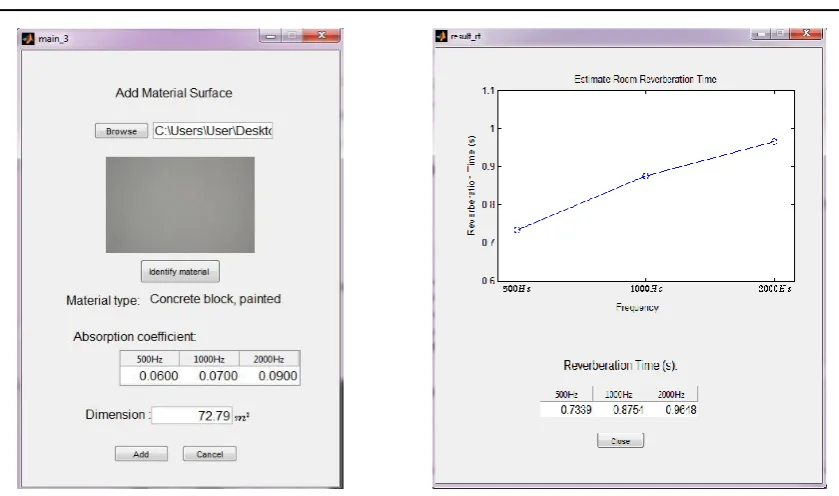Maximize the main_3 window
839x496 pixels.
click(292, 36)
